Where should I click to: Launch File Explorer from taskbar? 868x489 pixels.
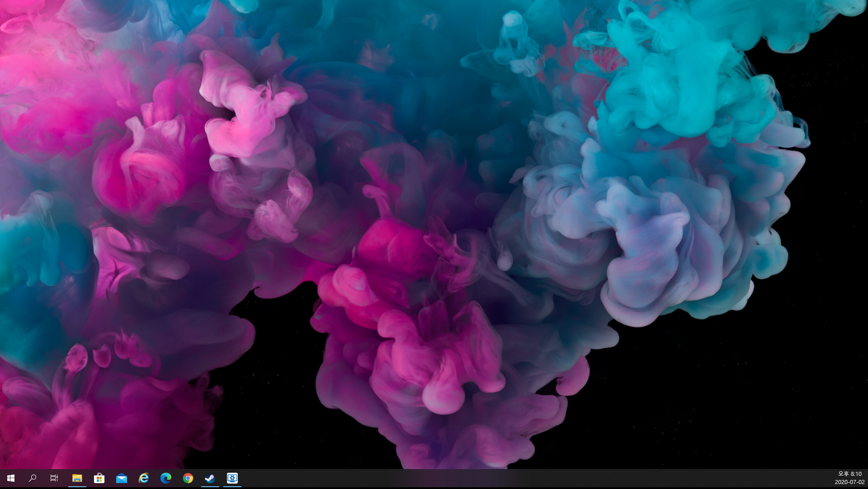tap(77, 478)
